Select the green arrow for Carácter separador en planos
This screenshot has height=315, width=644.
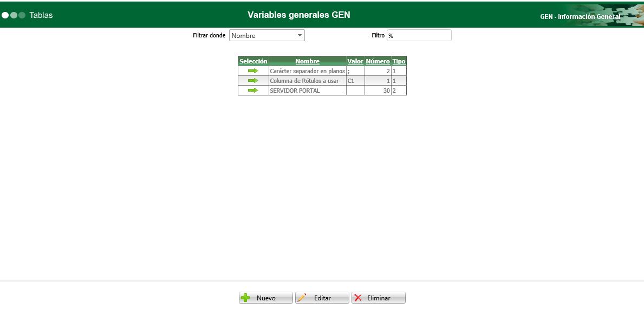(x=252, y=70)
